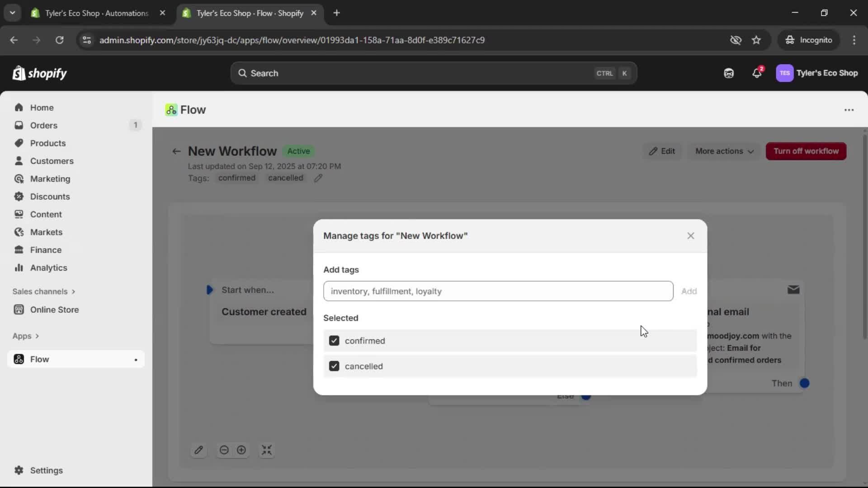Uncheck the confirmed tag
Screen dimensions: 868x488
click(334, 341)
